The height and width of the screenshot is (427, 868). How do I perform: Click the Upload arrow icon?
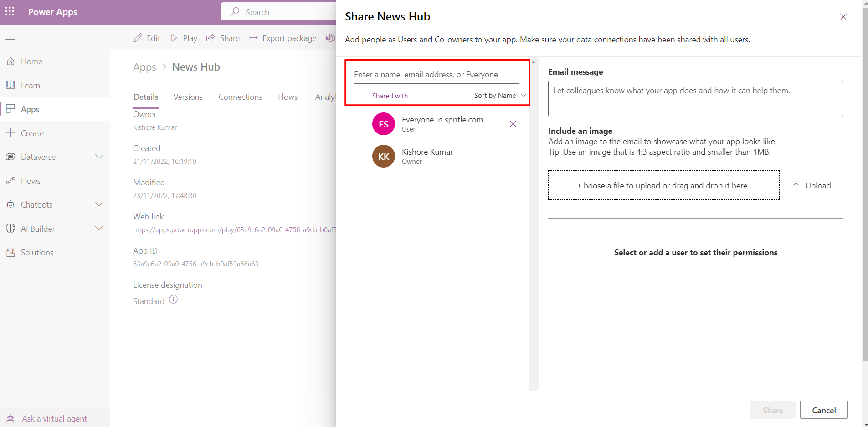coord(796,185)
